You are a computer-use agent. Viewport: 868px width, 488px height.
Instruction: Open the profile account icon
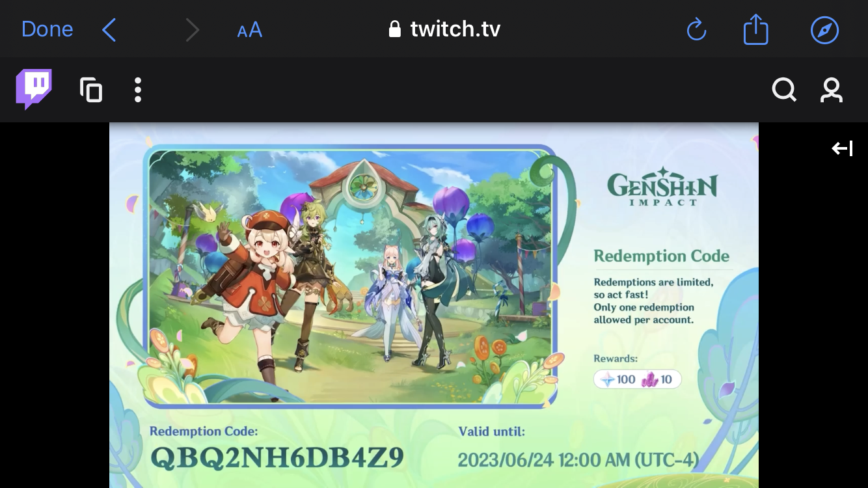click(x=831, y=90)
